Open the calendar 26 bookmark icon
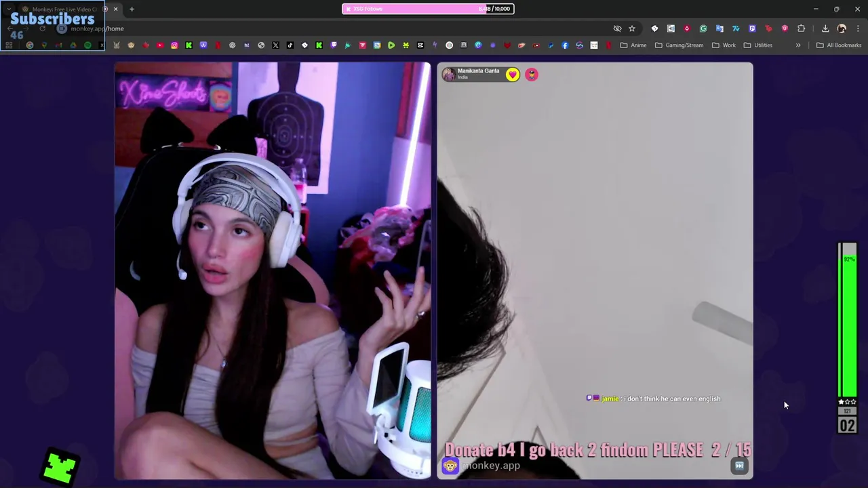 [377, 45]
